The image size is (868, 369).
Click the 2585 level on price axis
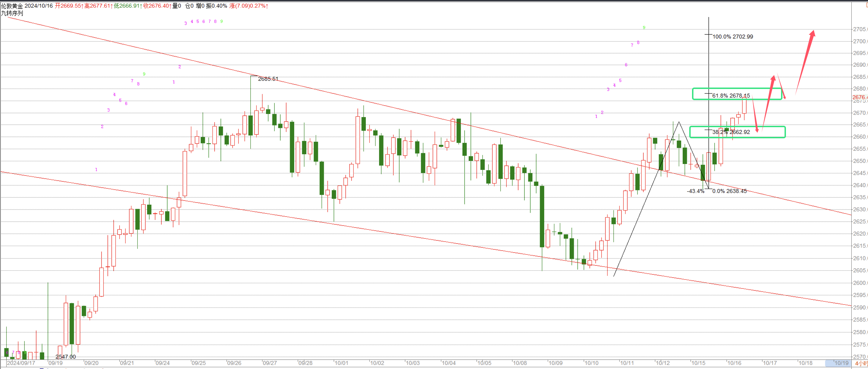click(860, 320)
